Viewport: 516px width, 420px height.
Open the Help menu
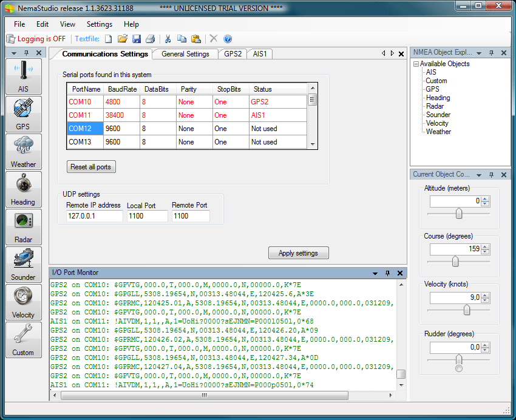tap(131, 24)
